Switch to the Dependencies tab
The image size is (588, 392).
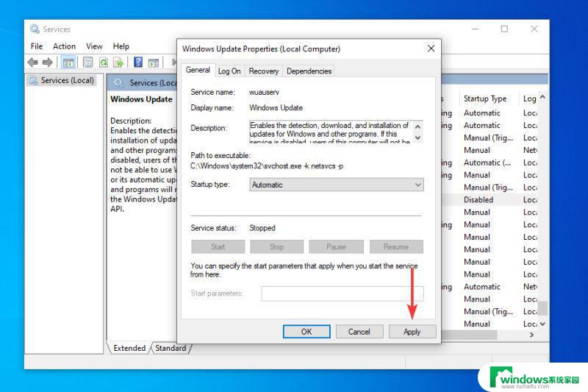click(x=309, y=71)
